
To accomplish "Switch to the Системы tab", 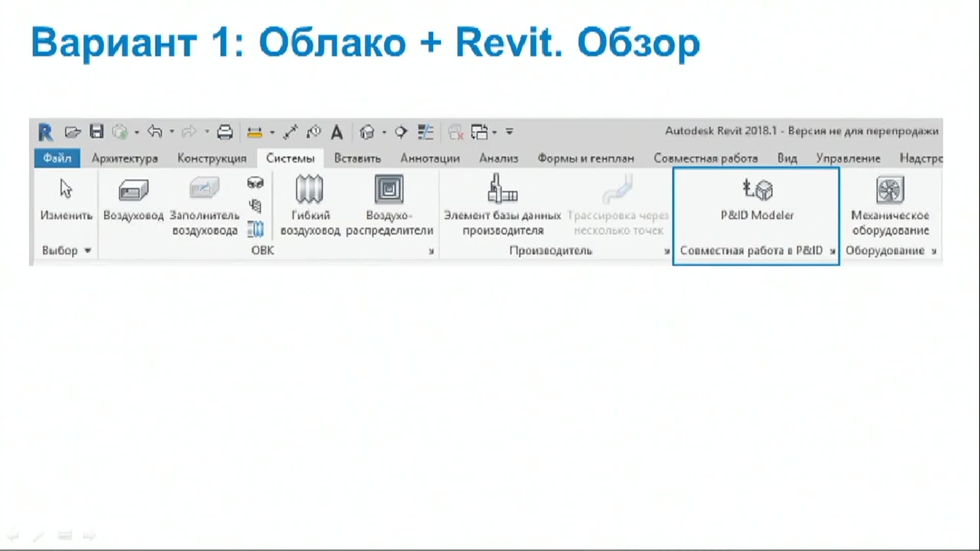I will [290, 158].
